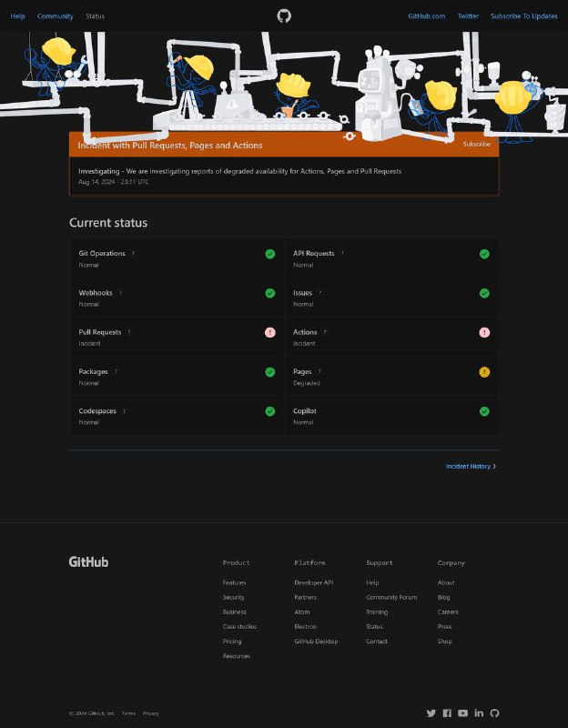
Task: Open Help link under Support in footer
Action: click(x=372, y=582)
